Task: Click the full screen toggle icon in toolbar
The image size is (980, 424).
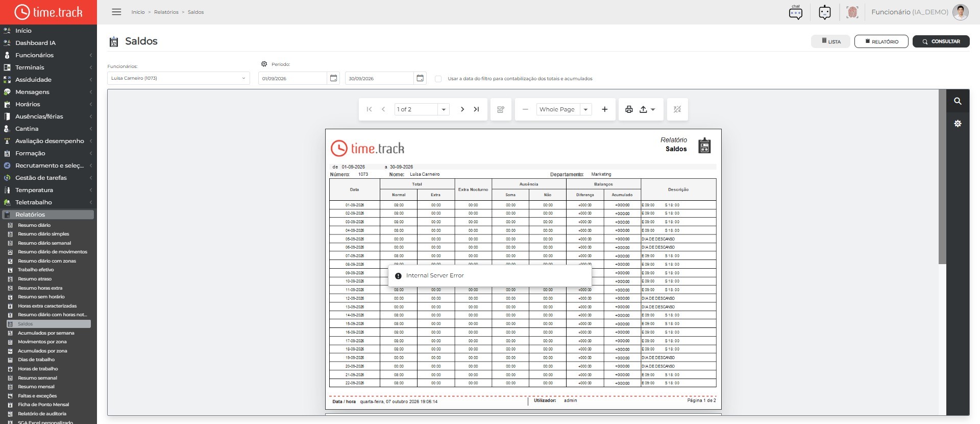Action: tap(677, 109)
